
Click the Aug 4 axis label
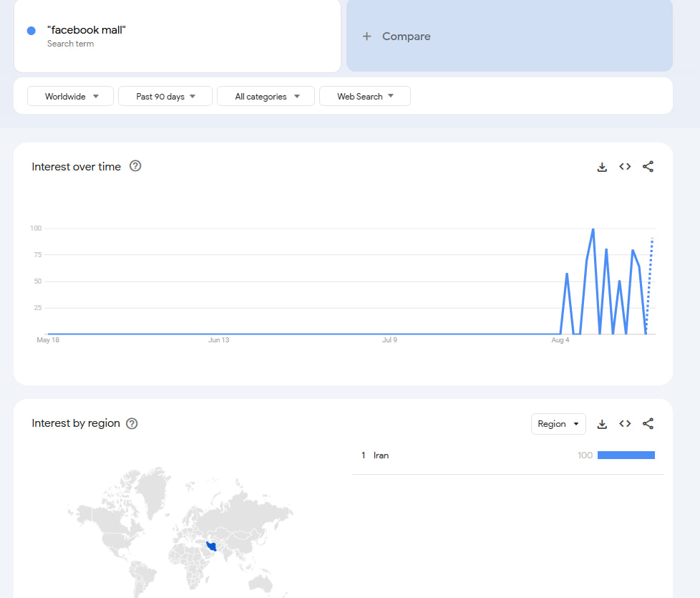point(560,340)
